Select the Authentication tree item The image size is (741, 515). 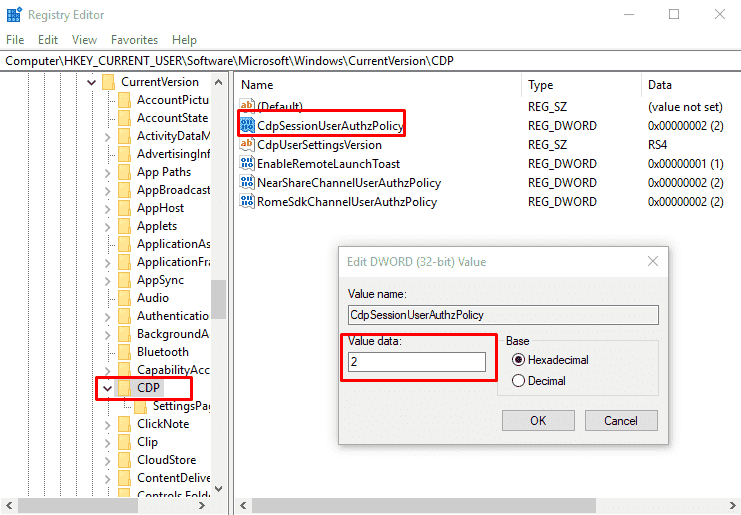pos(173,316)
